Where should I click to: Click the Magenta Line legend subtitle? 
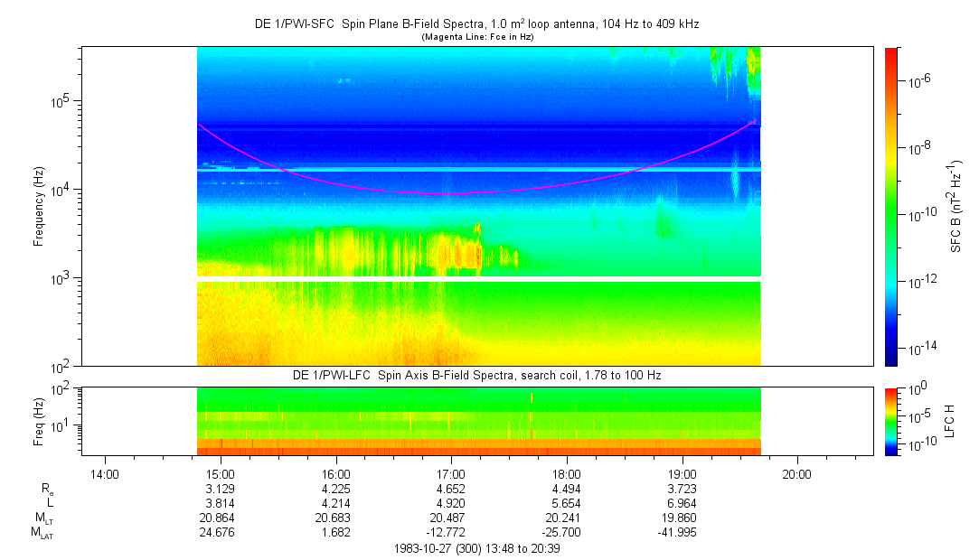click(x=476, y=36)
